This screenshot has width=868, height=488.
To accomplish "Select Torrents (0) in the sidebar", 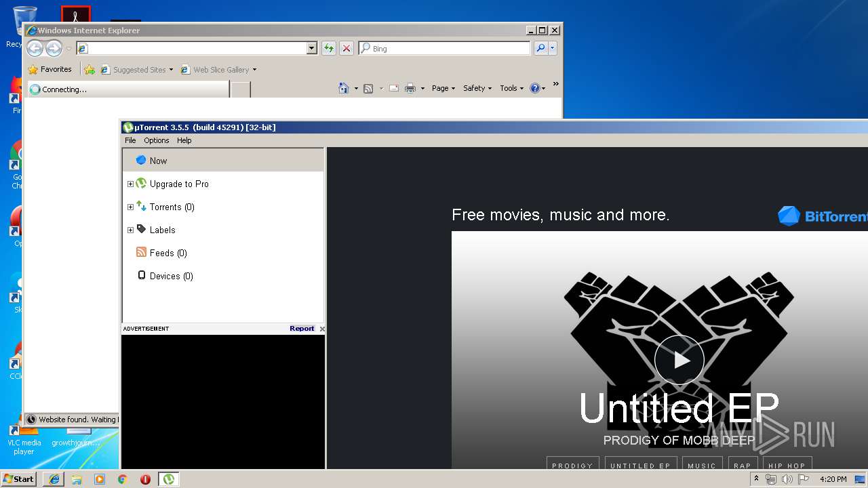I will tap(172, 207).
